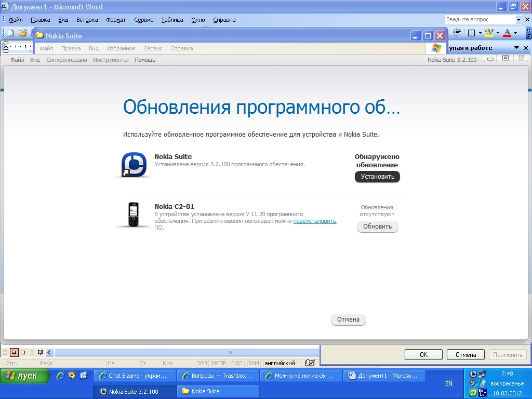Image resolution: width=532 pixels, height=399 pixels.
Task: Open Вид menu in Nokia Suite
Action: (35, 60)
